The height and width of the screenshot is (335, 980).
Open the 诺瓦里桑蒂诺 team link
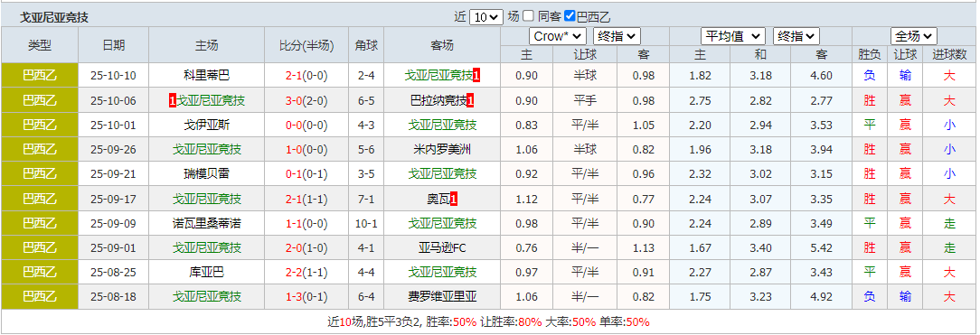click(x=206, y=223)
